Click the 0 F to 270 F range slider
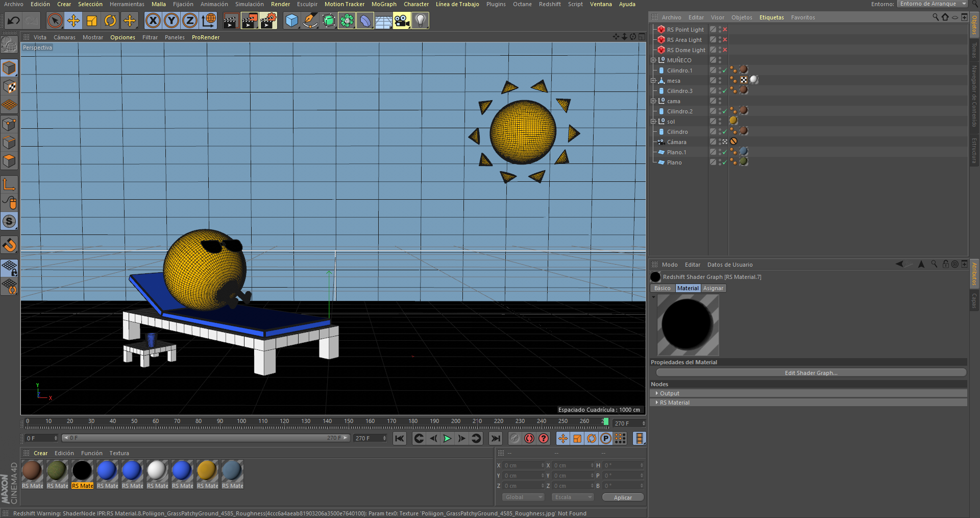 206,438
